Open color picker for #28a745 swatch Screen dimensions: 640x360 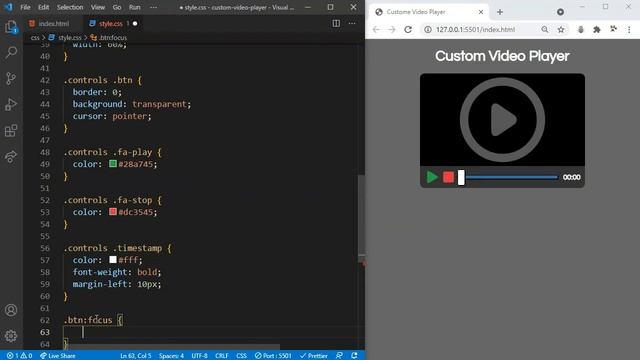click(x=113, y=164)
